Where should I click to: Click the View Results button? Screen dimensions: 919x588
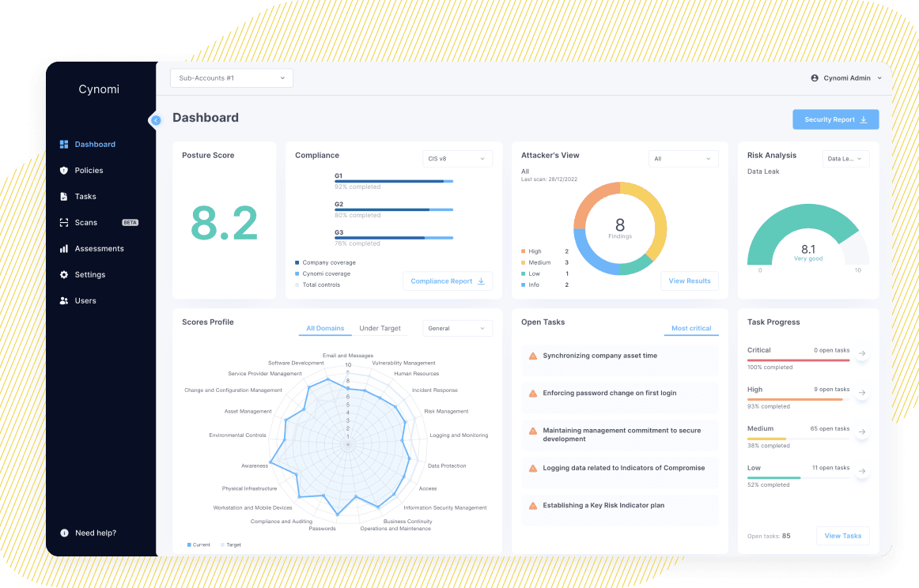click(690, 281)
